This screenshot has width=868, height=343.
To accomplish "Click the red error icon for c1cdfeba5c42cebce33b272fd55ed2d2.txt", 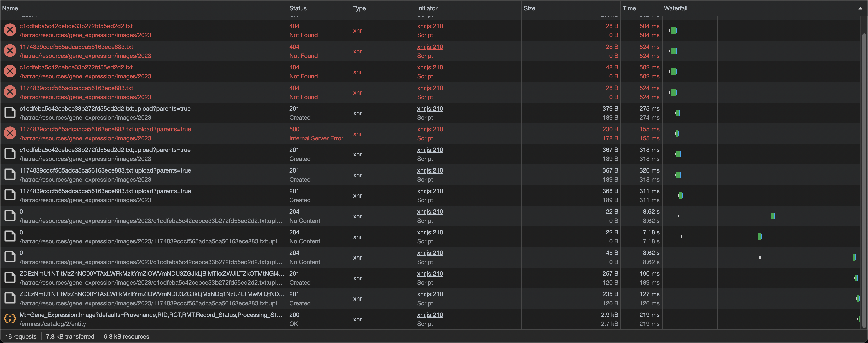I will click(x=10, y=30).
